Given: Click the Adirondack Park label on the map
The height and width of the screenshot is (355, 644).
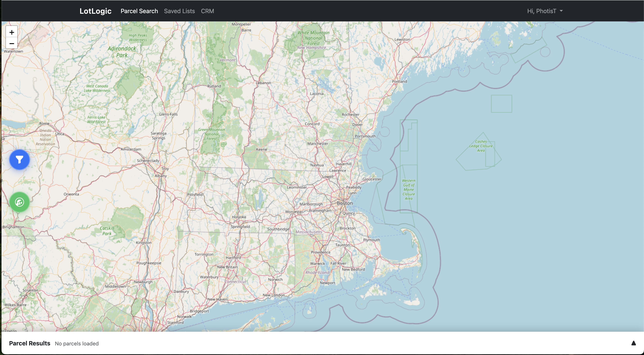Looking at the screenshot, I should [122, 52].
